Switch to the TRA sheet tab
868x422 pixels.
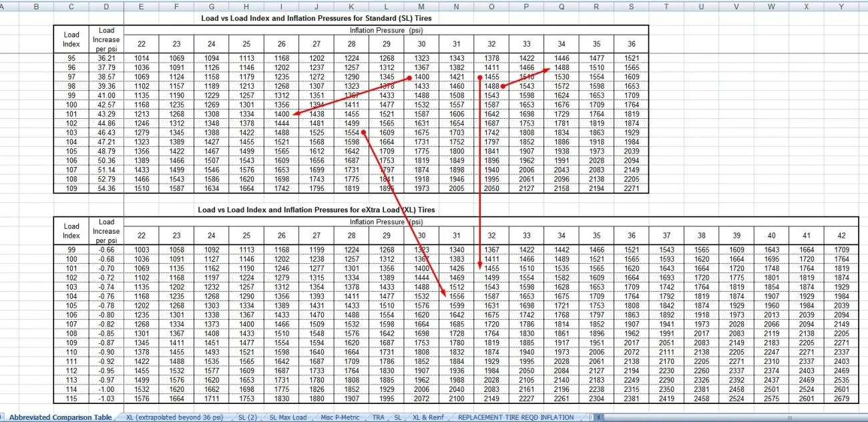[x=377, y=417]
